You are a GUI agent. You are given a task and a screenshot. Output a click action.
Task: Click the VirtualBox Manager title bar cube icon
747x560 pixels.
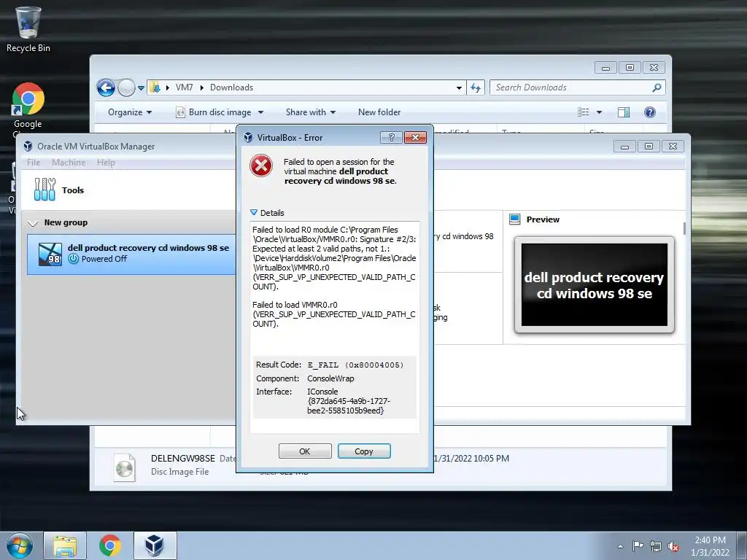(28, 146)
